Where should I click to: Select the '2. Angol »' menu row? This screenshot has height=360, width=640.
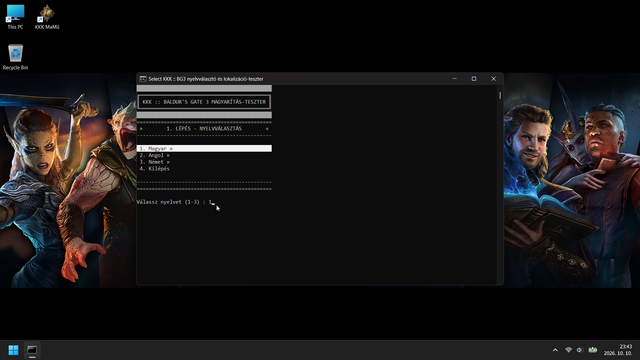coord(155,155)
